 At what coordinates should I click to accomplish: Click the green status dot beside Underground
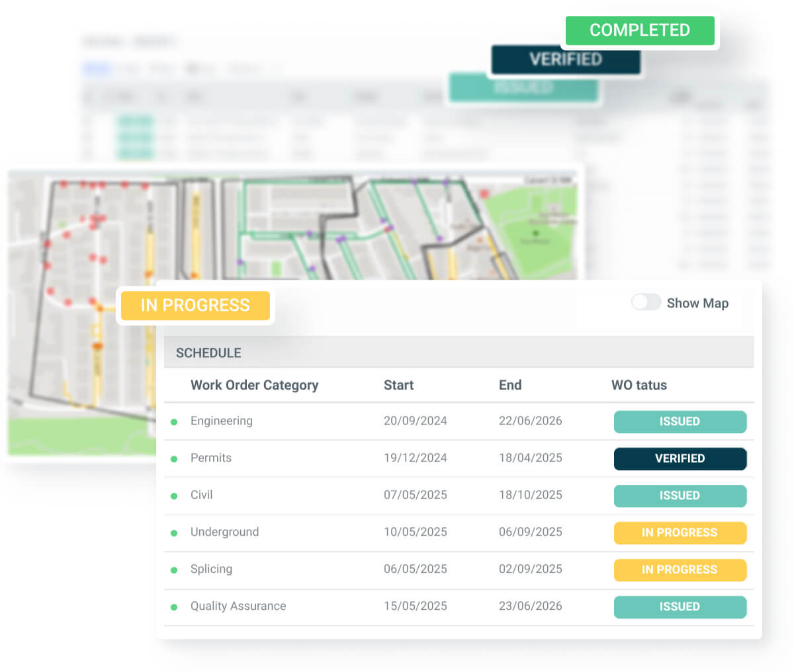pos(174,533)
